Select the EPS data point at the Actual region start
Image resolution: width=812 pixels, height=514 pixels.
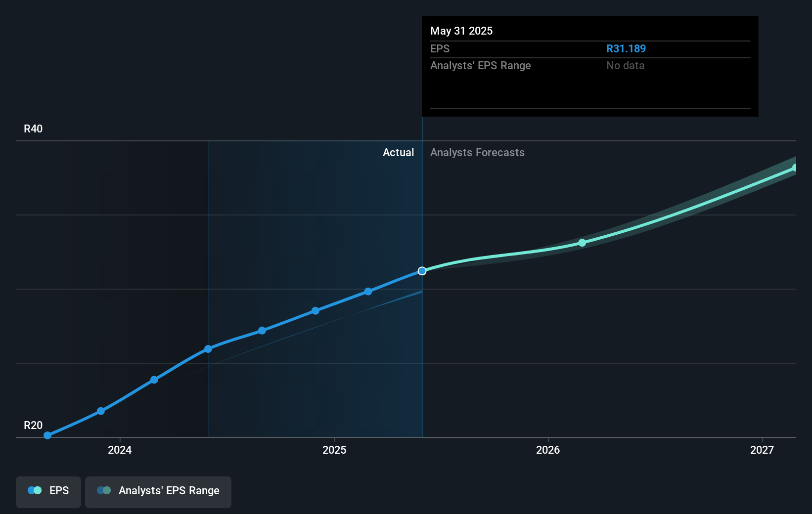coord(208,349)
